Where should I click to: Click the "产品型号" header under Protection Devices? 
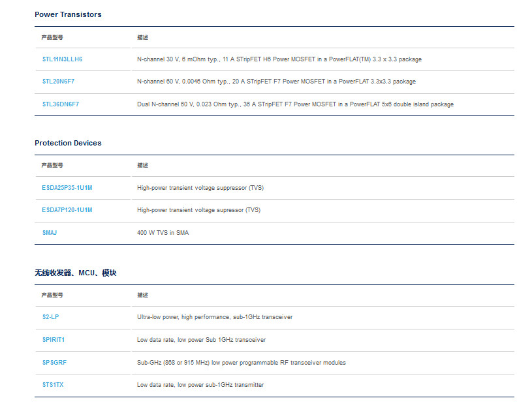[52, 165]
